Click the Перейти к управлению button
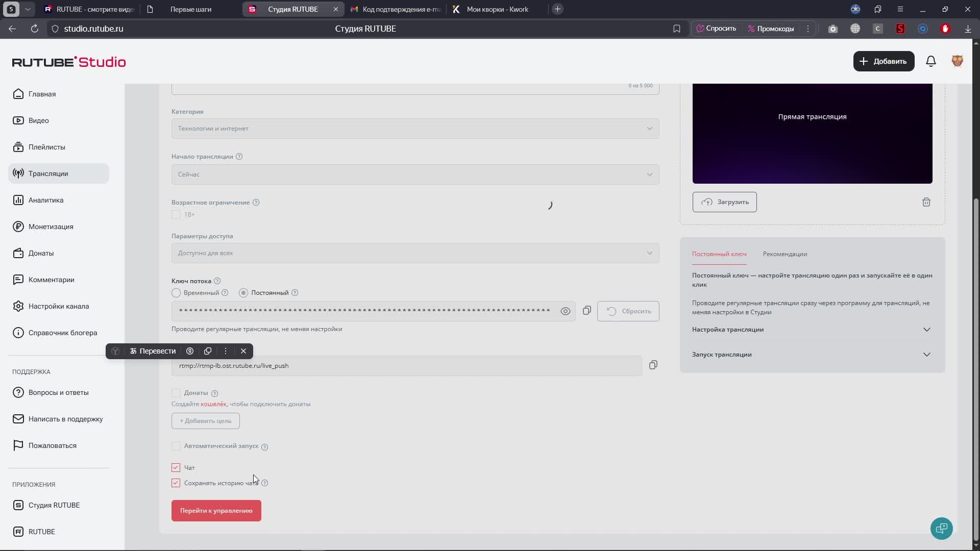Image resolution: width=980 pixels, height=551 pixels. point(216,511)
